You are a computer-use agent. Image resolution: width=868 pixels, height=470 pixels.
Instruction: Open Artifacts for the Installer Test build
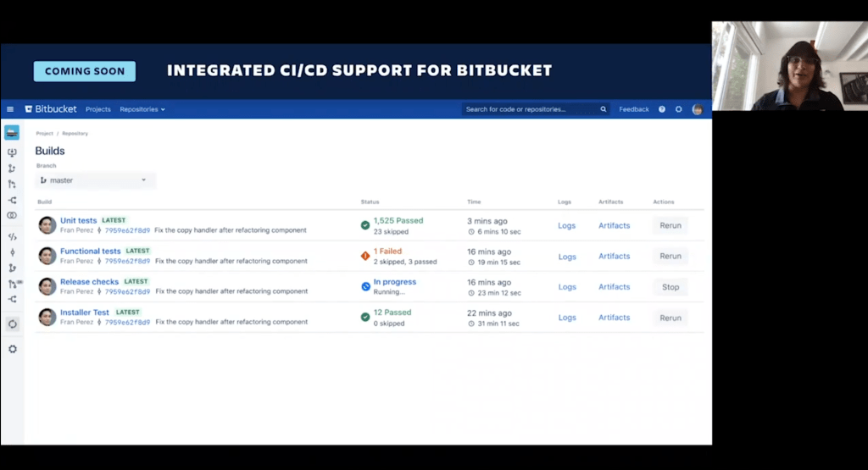click(615, 318)
